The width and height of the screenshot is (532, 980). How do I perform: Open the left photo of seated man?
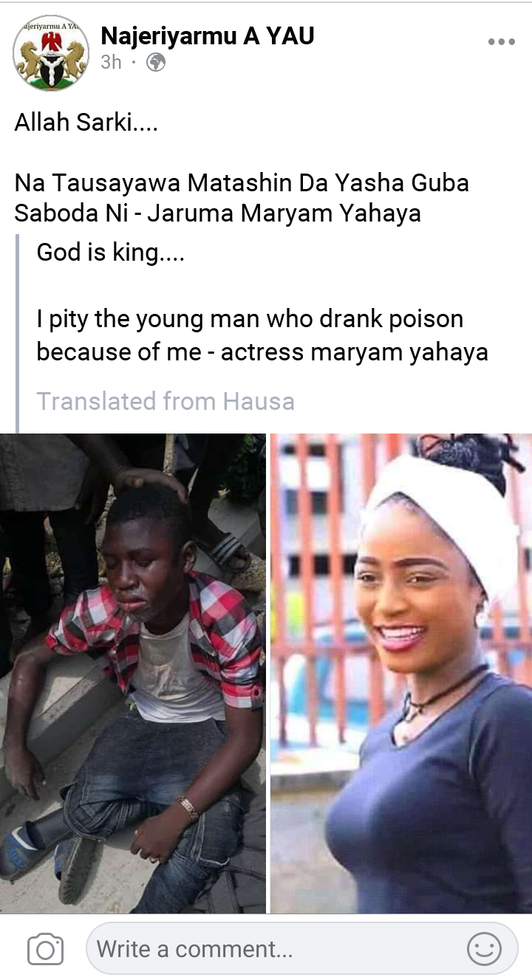pyautogui.click(x=133, y=674)
